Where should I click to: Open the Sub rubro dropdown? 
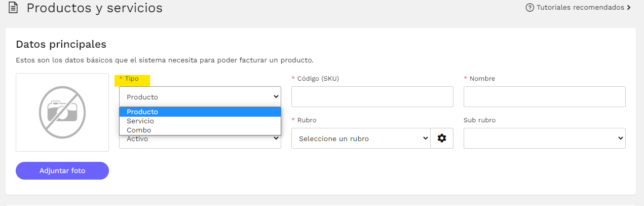pos(545,138)
